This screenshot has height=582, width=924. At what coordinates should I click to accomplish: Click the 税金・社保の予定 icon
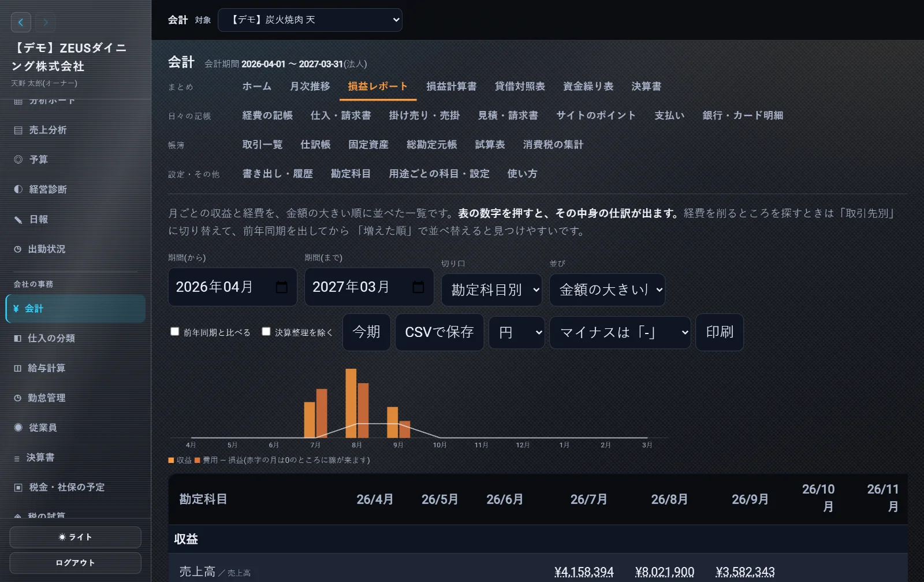click(x=18, y=487)
